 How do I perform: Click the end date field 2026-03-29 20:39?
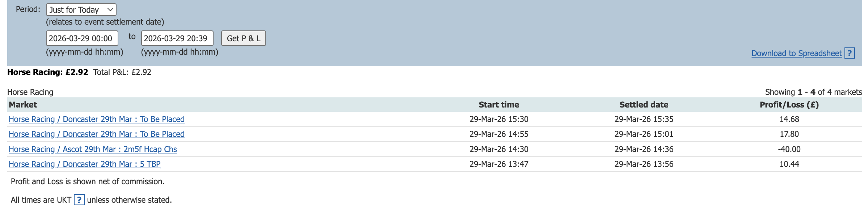coord(177,38)
